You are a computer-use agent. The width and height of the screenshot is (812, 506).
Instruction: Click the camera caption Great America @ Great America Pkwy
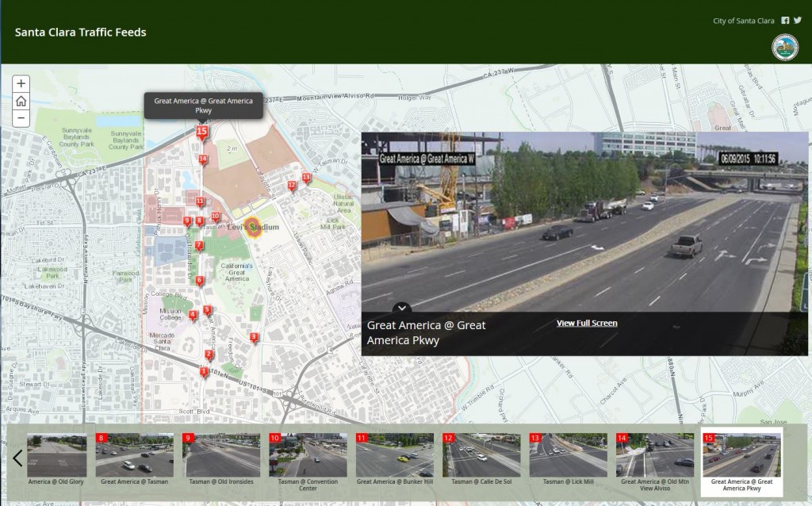pyautogui.click(x=426, y=332)
